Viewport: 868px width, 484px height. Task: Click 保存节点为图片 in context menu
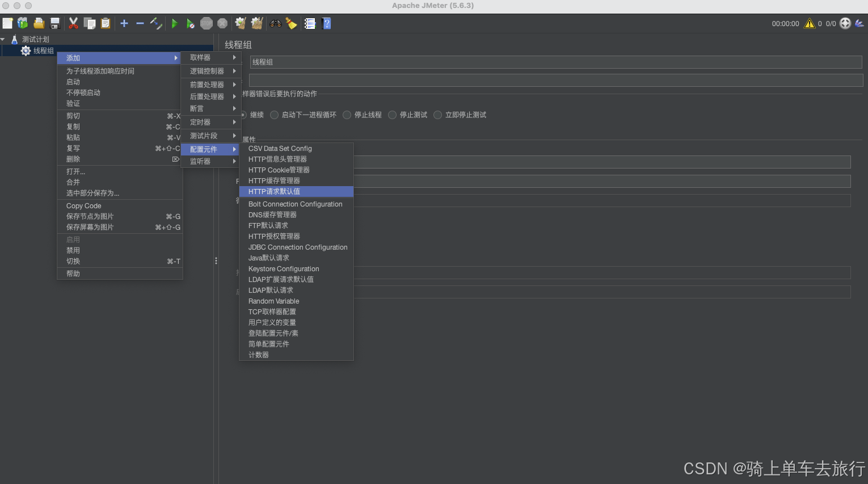click(x=120, y=216)
